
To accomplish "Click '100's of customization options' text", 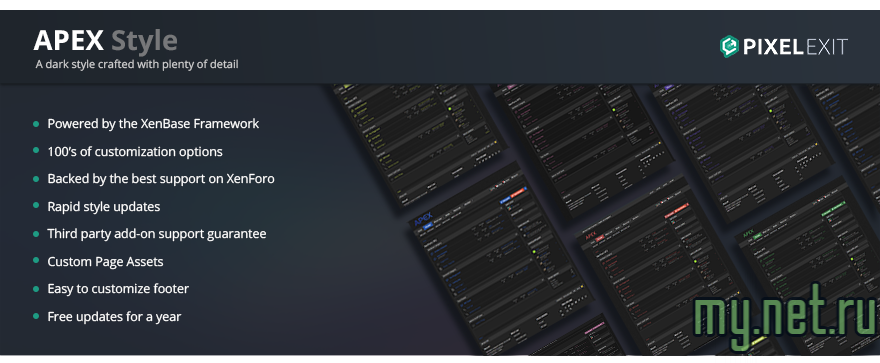I will [135, 151].
